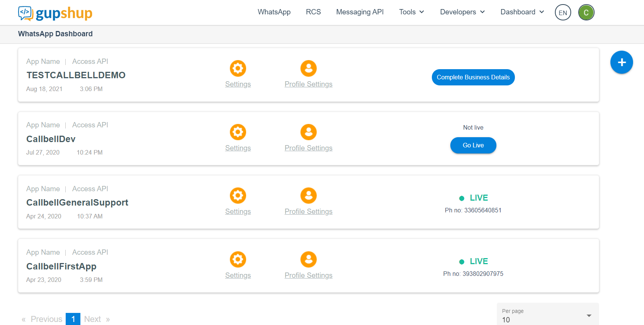Open Settings gear icon for CallbellFirstApp
The height and width of the screenshot is (325, 644).
[238, 259]
